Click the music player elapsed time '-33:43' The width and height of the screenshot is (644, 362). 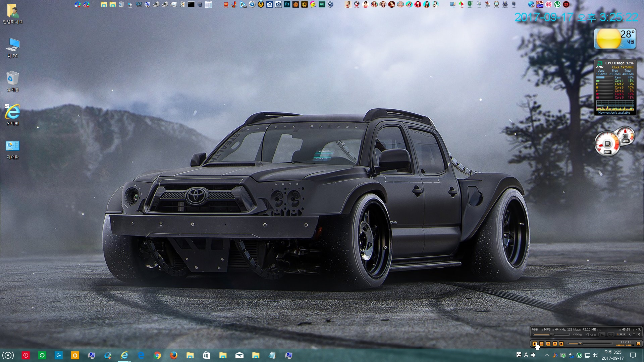[x=624, y=342]
